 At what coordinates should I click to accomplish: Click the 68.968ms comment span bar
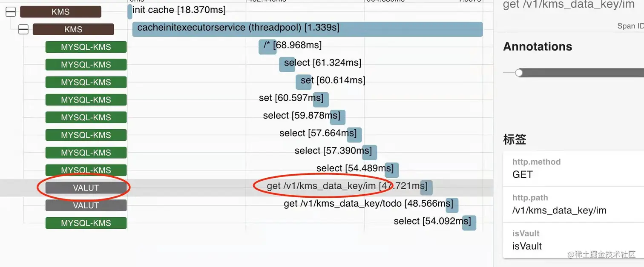267,47
